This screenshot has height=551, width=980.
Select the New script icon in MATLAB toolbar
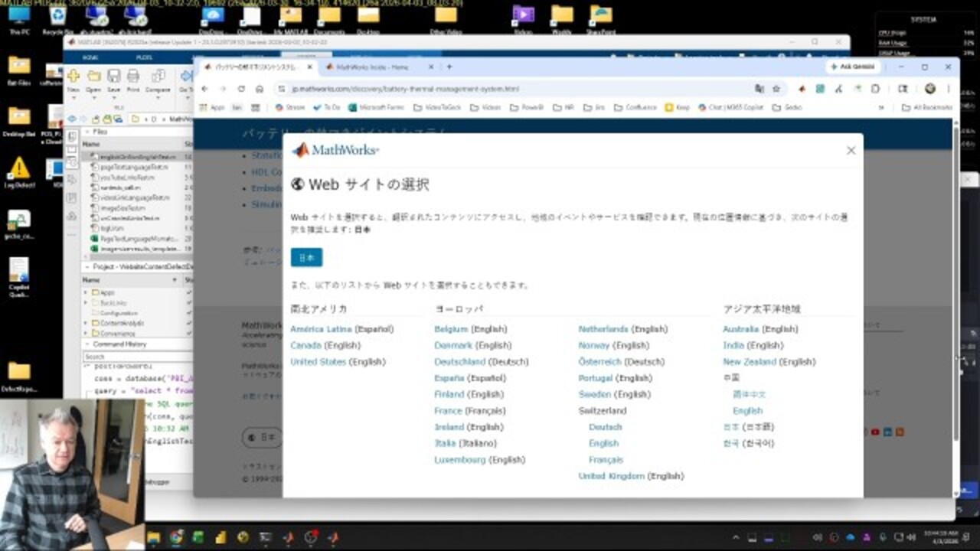coord(73,76)
